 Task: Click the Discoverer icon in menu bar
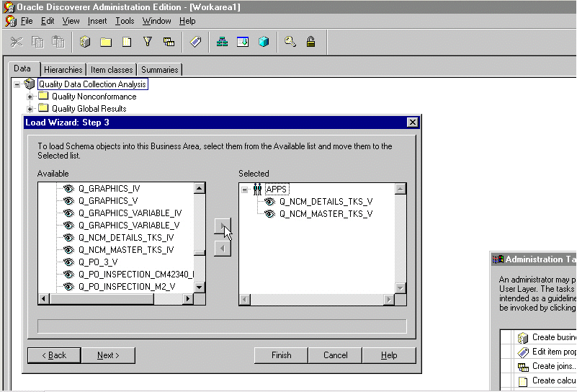point(11,21)
